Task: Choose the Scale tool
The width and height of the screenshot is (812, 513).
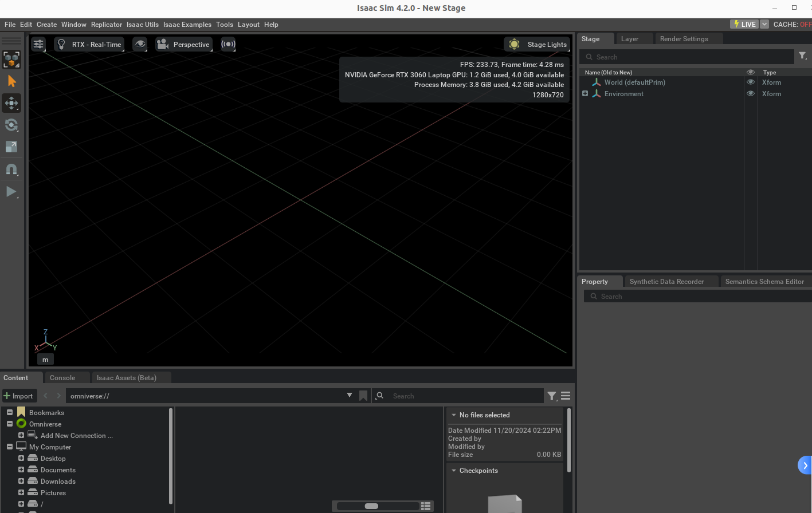Action: click(11, 147)
